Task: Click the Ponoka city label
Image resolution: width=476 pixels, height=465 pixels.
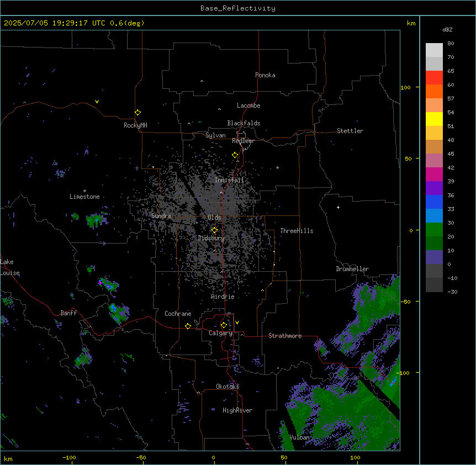Action: [265, 75]
